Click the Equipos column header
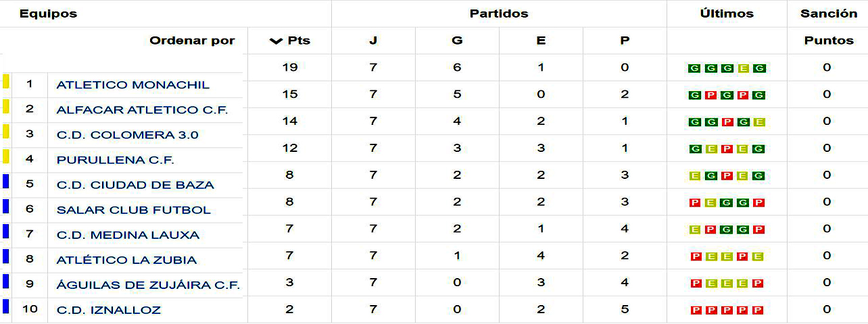 [x=48, y=13]
